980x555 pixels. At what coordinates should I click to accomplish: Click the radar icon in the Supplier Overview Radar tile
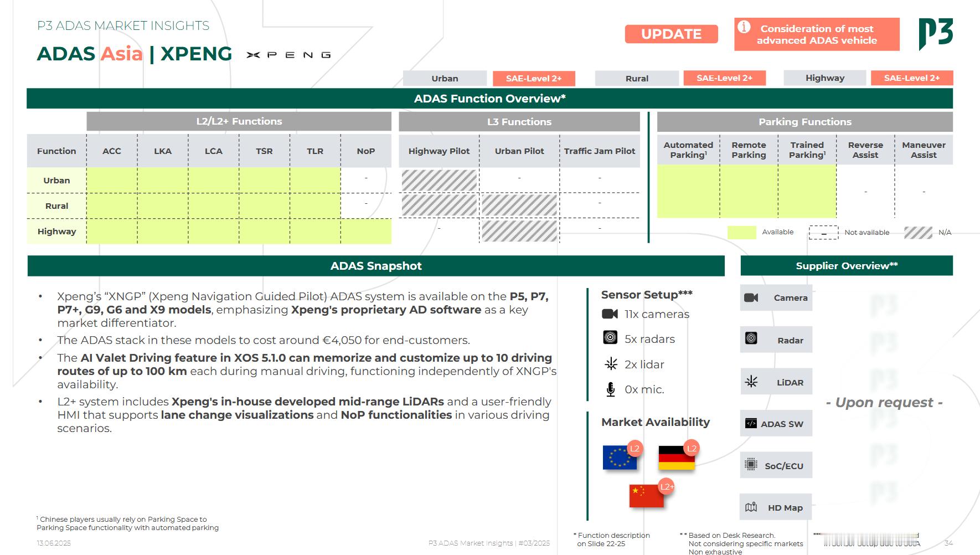tap(751, 338)
